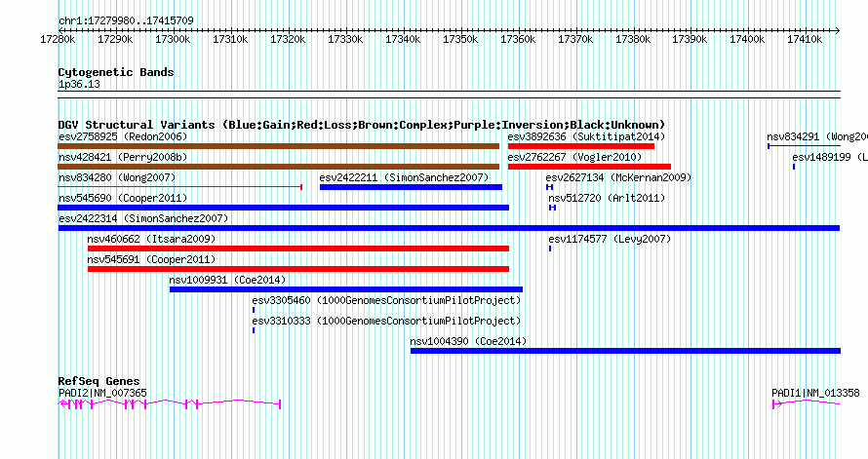Screen dimensions: 868x459
Task: Click the brown nsv428421 complex variant bar
Action: [279, 167]
